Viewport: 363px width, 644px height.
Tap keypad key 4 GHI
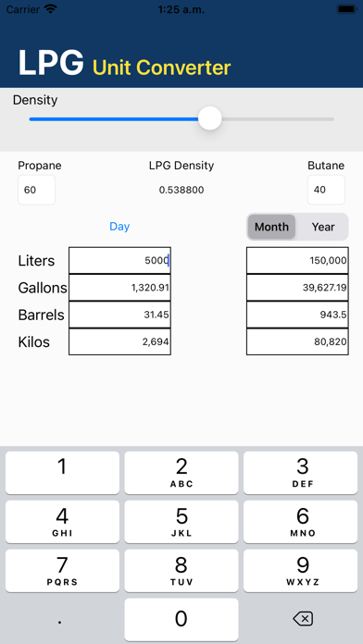tap(62, 522)
